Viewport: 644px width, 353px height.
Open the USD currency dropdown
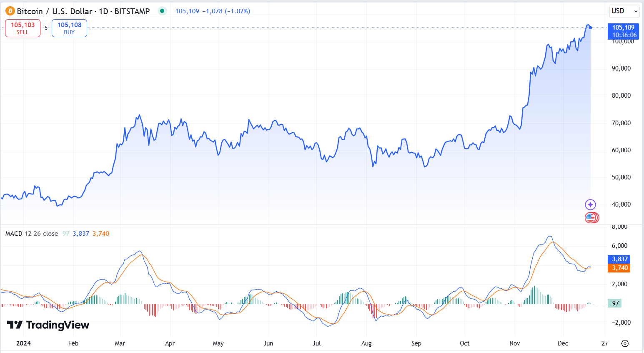(624, 11)
